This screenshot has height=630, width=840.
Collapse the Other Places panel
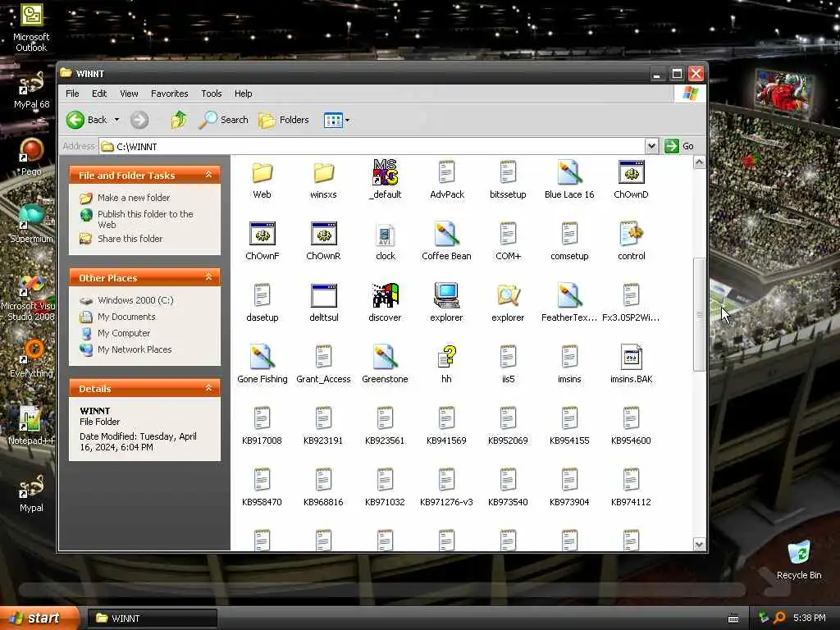(208, 277)
